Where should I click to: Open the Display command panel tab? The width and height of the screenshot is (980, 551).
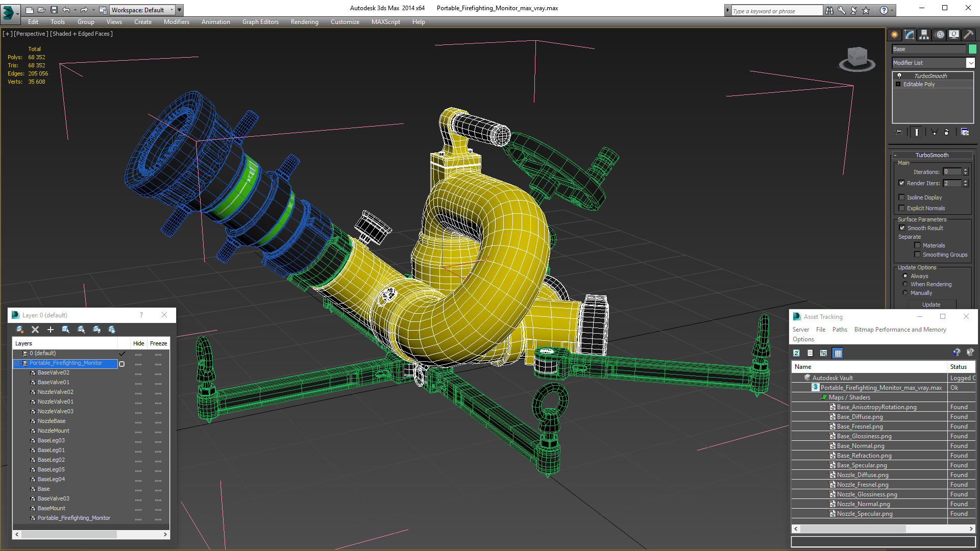pos(954,35)
